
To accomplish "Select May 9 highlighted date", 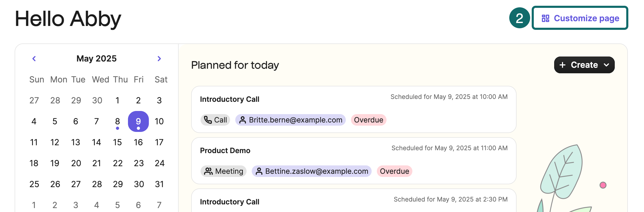I will [x=138, y=121].
